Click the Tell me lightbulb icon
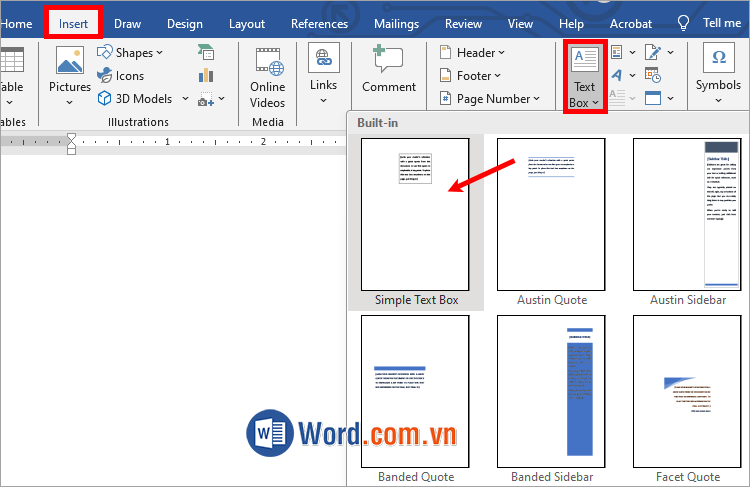The height and width of the screenshot is (487, 750). [684, 22]
